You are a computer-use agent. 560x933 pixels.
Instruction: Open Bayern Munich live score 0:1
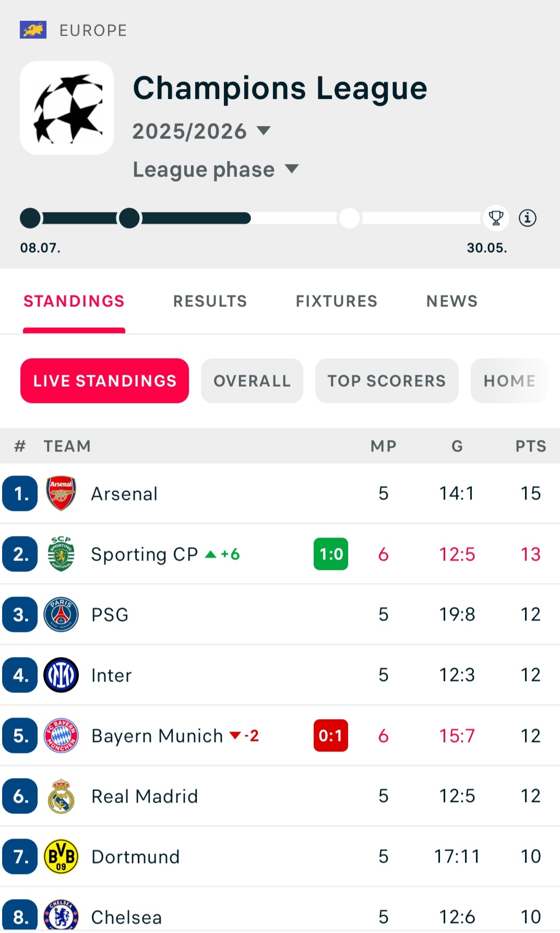(x=330, y=735)
